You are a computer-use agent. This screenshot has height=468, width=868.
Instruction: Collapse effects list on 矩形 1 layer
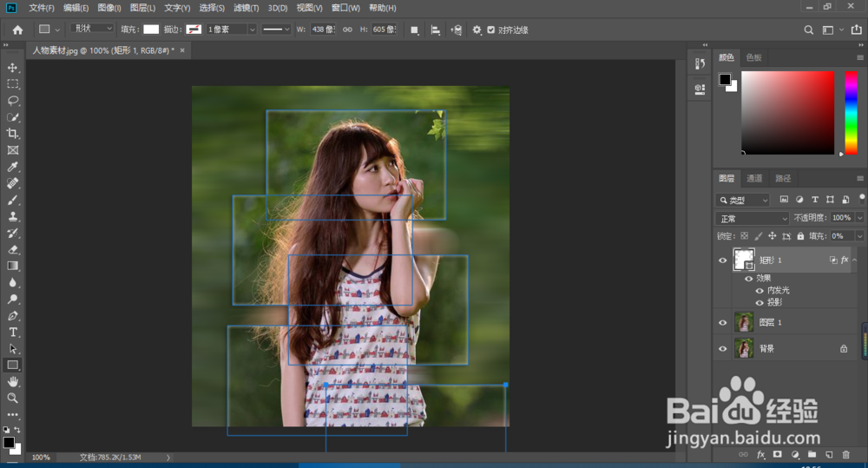(855, 260)
